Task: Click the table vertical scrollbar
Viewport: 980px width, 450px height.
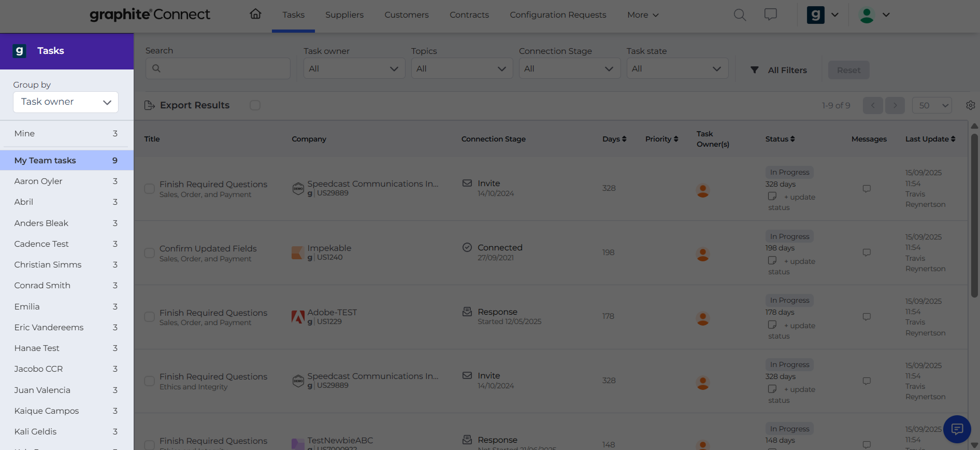Action: [x=974, y=215]
